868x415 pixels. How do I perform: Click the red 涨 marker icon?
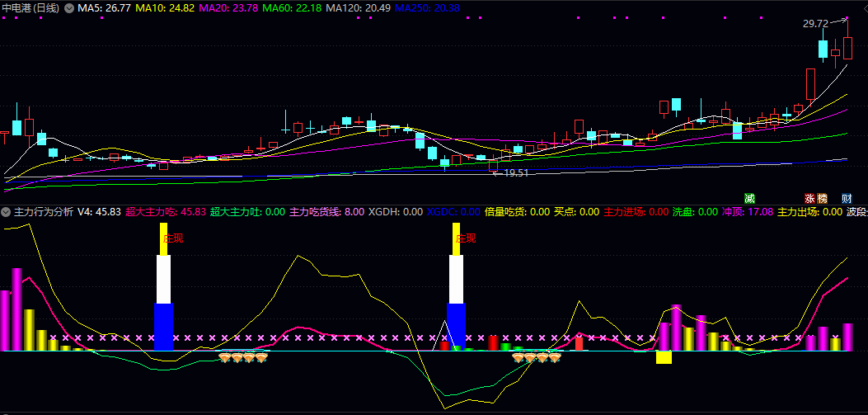click(809, 198)
